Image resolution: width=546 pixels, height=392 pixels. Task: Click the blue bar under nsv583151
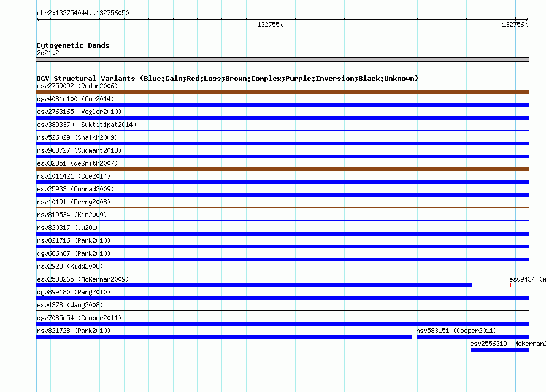pyautogui.click(x=472, y=337)
